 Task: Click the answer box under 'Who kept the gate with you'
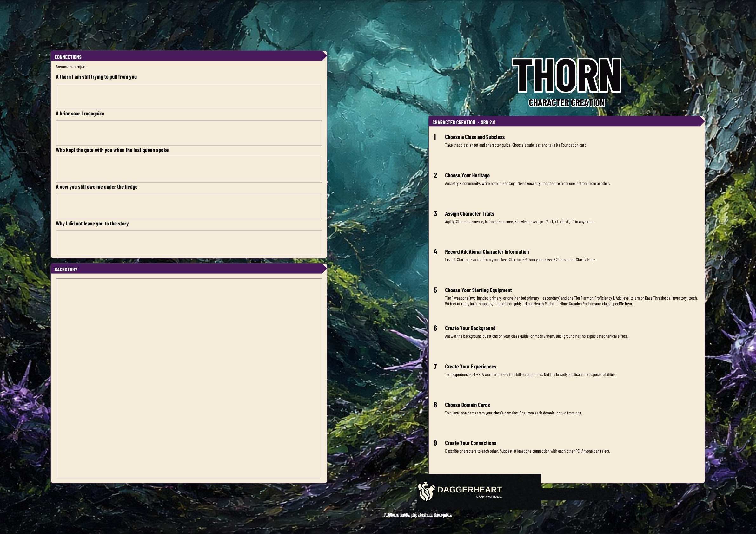pos(189,170)
